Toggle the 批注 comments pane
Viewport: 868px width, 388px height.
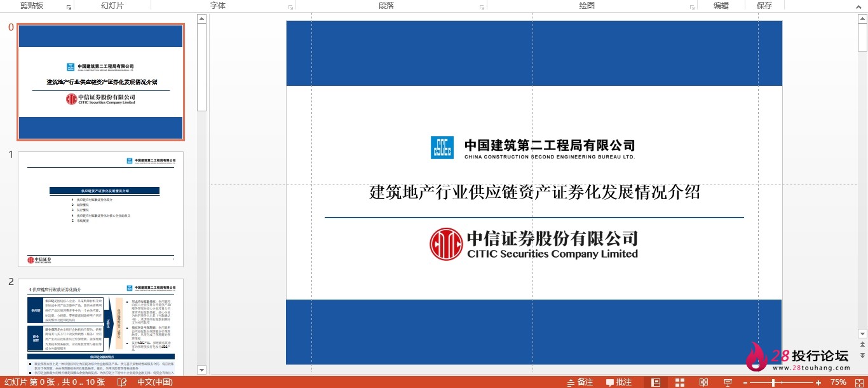click(618, 382)
